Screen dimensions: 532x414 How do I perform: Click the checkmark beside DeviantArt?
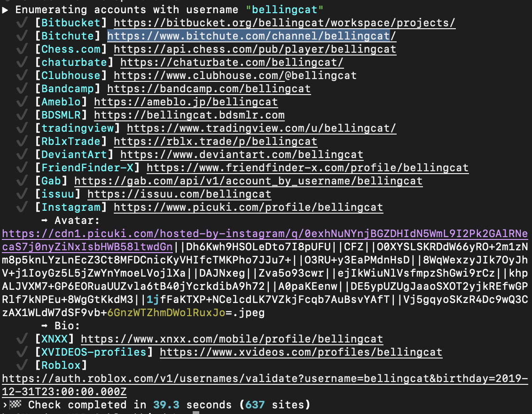22,154
